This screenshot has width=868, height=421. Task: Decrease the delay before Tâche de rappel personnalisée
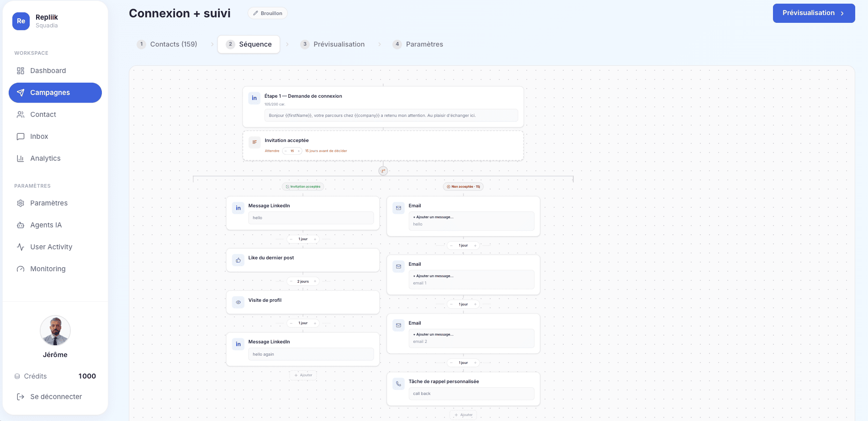pyautogui.click(x=451, y=363)
